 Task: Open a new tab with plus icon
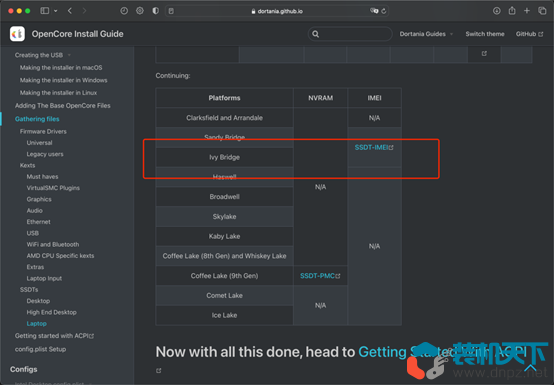[527, 11]
